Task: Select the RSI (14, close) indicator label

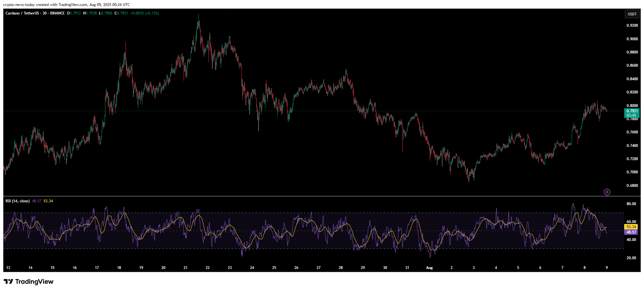Action: (18, 201)
